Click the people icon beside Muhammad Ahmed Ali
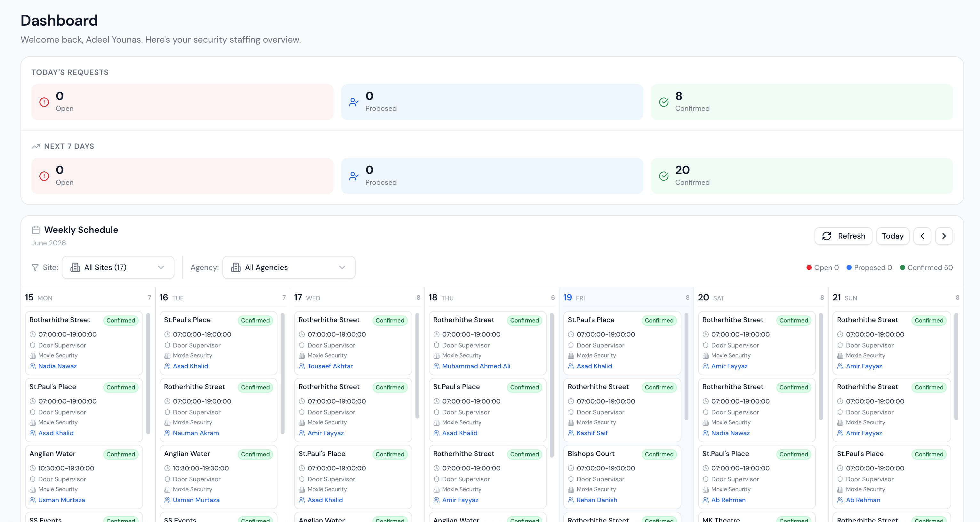 [x=436, y=366]
